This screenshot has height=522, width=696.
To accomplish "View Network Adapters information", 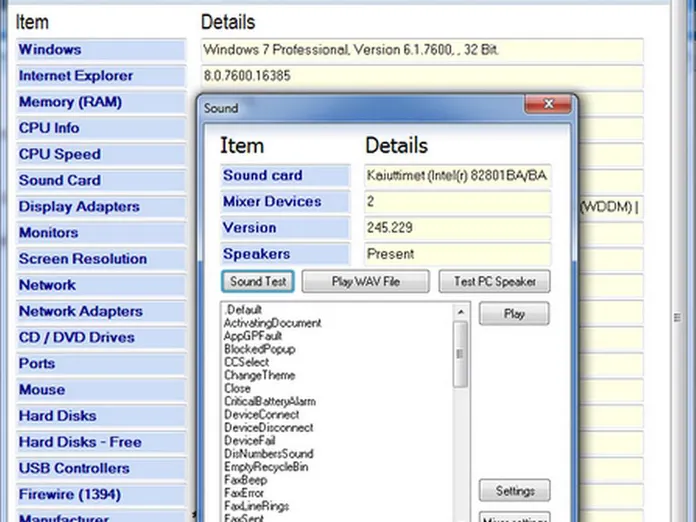I will [x=81, y=311].
